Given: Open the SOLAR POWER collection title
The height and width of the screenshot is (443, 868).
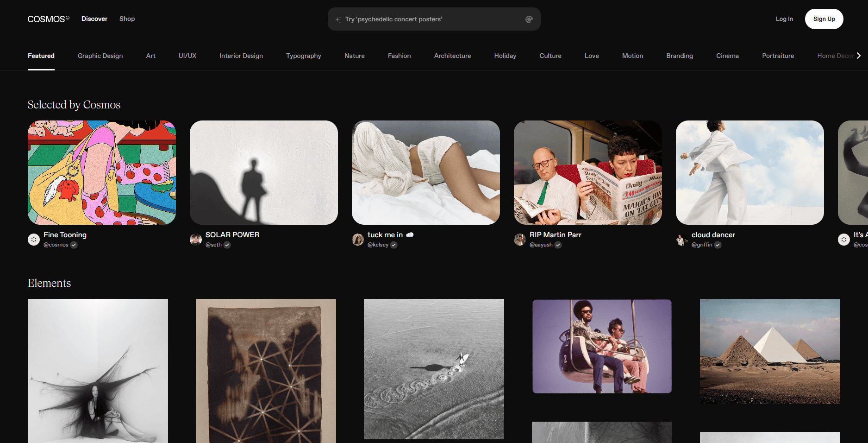Looking at the screenshot, I should (x=232, y=235).
